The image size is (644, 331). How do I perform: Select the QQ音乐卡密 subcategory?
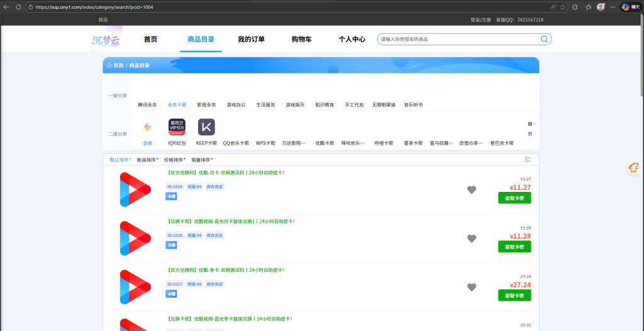[x=236, y=143]
